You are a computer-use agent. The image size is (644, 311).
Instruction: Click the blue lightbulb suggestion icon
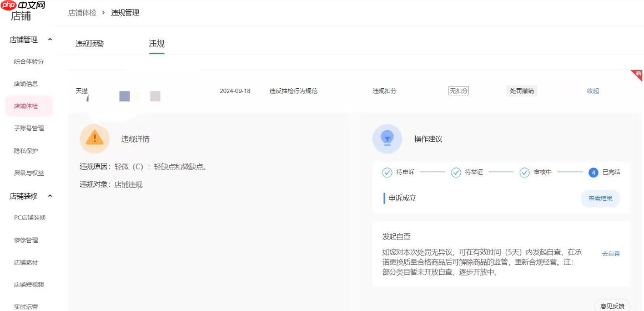tap(387, 139)
